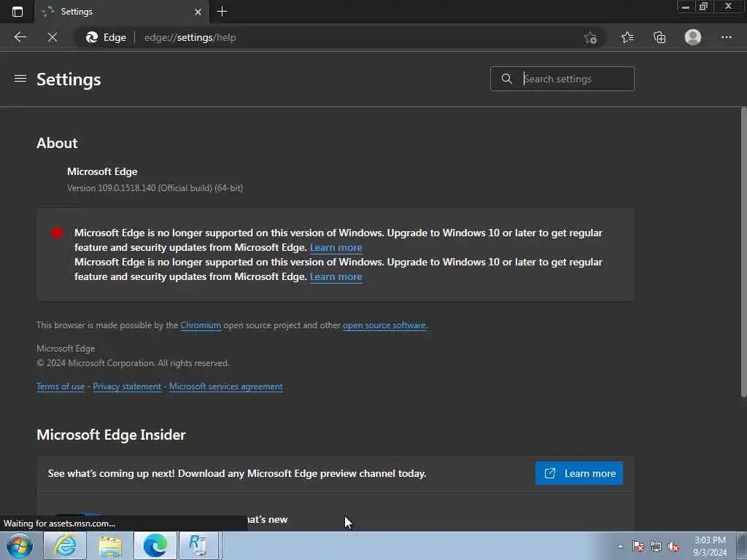Open the Settings hamburger navigation menu
747x560 pixels.
coord(20,79)
